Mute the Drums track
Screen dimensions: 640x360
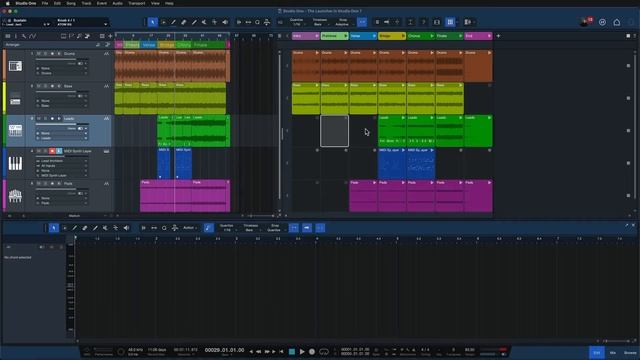pyautogui.click(x=39, y=53)
